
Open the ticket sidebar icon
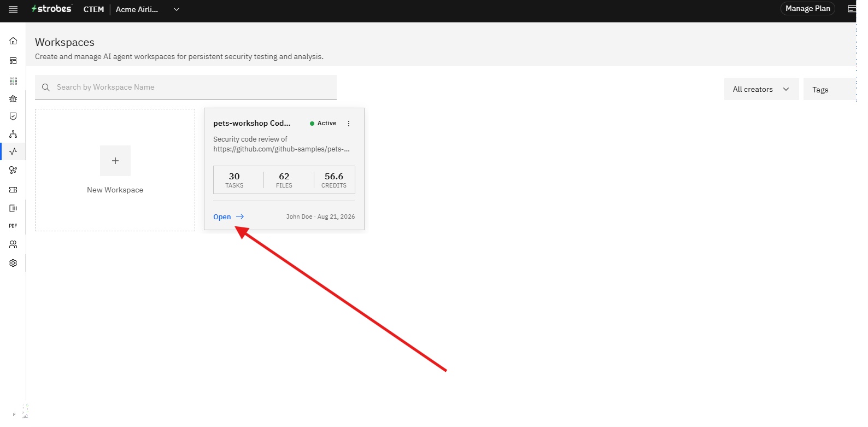(x=13, y=190)
